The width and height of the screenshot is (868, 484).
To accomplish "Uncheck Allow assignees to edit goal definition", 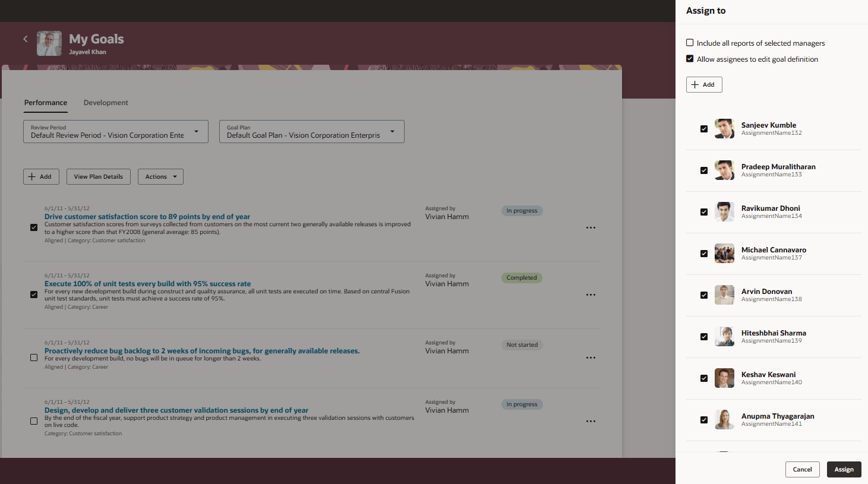I will point(690,59).
